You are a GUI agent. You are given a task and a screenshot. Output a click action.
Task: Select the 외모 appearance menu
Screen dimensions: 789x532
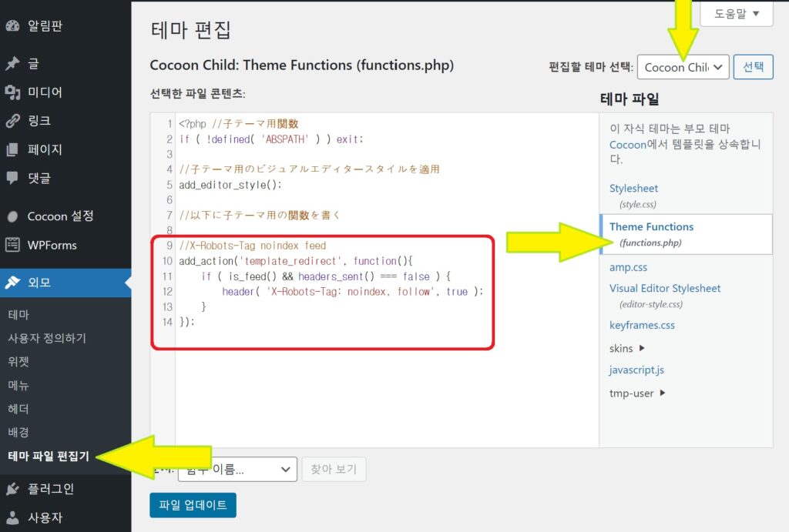65,283
